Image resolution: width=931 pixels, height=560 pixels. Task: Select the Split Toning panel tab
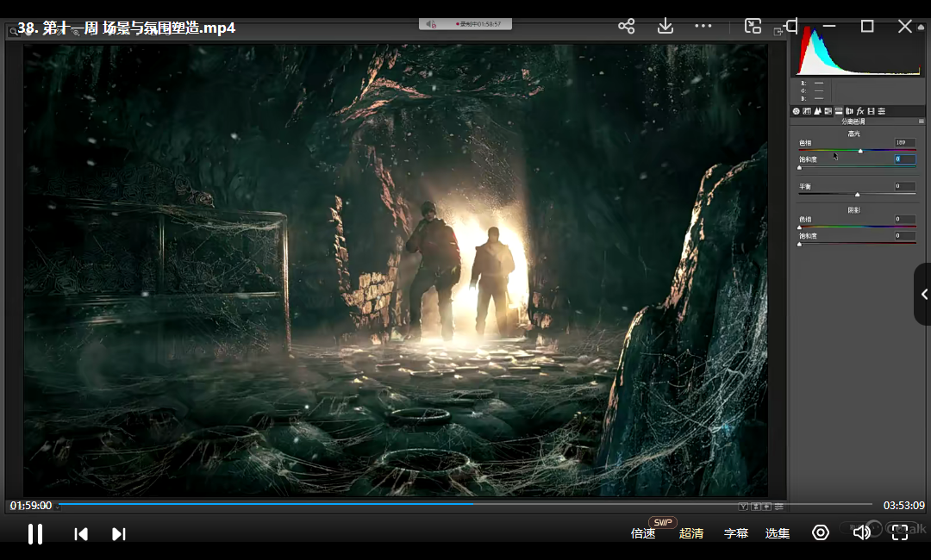pos(839,111)
